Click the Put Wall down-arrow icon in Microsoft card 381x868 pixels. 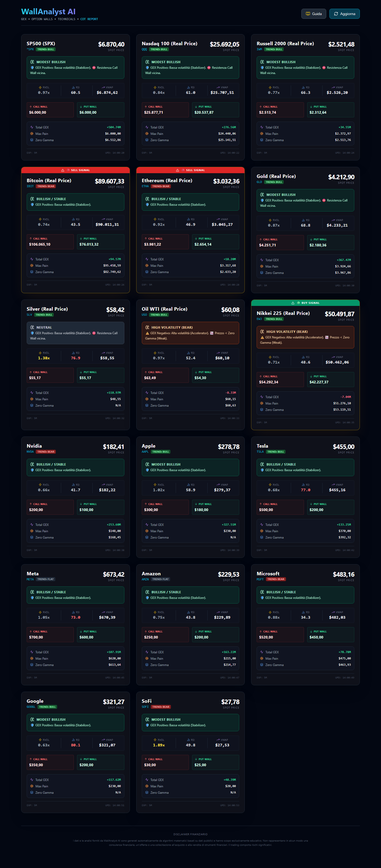[x=311, y=631]
